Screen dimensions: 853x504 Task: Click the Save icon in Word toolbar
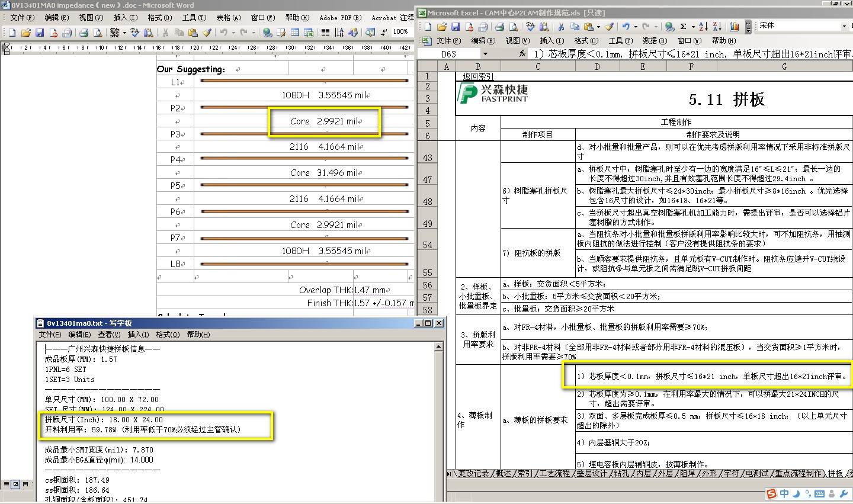pyautogui.click(x=40, y=33)
